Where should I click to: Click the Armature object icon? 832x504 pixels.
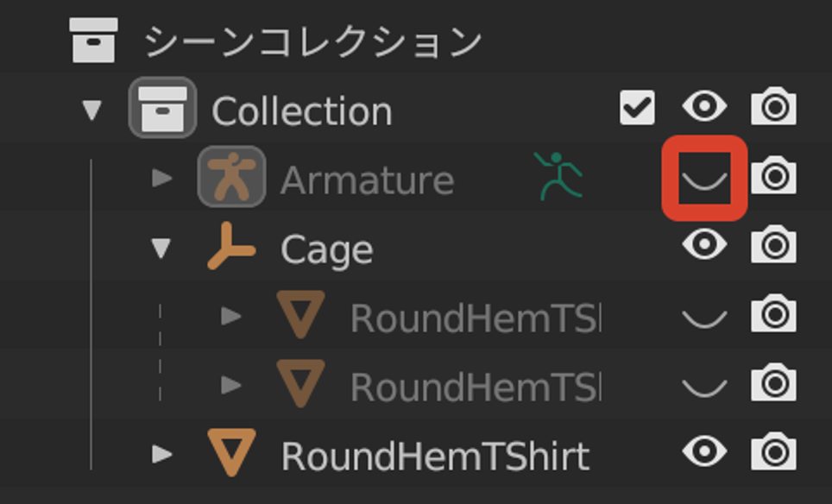[x=231, y=177]
